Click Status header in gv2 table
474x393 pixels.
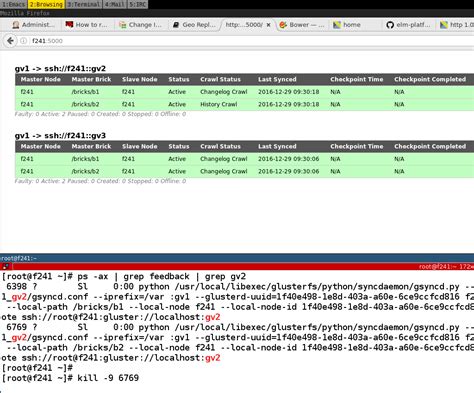point(179,79)
